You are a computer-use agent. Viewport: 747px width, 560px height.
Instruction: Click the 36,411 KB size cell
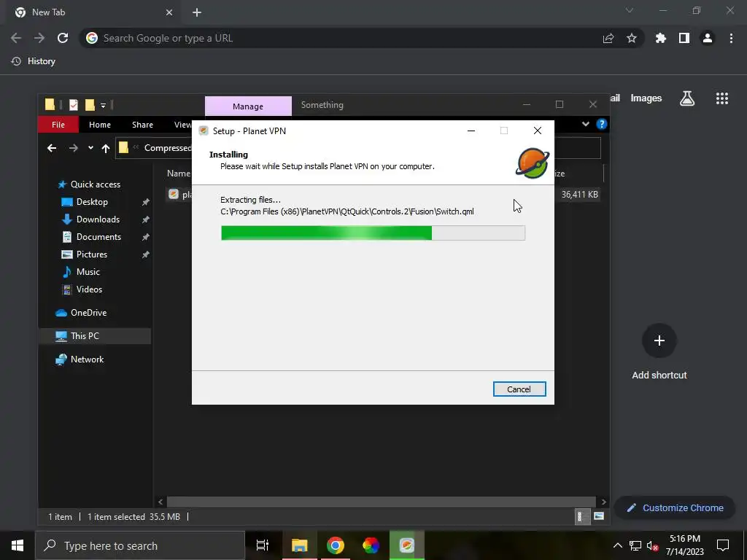pyautogui.click(x=579, y=194)
